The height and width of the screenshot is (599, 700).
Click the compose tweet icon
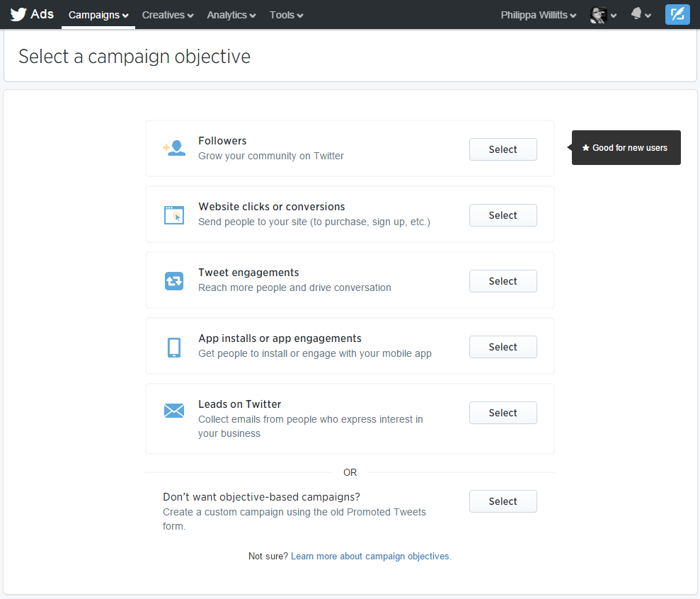pos(677,14)
